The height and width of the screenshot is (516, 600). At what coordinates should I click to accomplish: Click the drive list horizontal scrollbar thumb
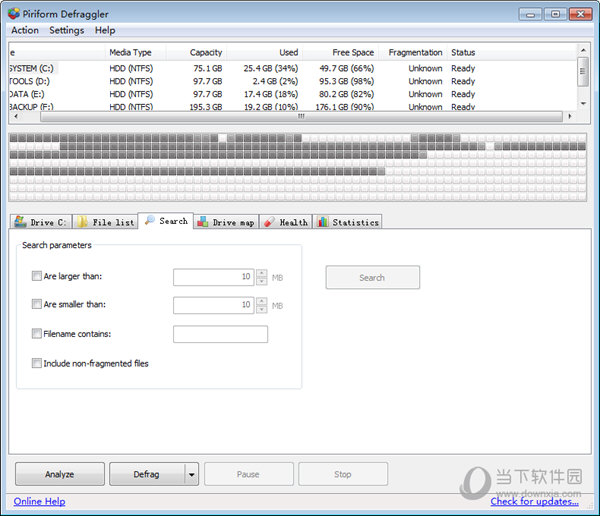tap(301, 116)
